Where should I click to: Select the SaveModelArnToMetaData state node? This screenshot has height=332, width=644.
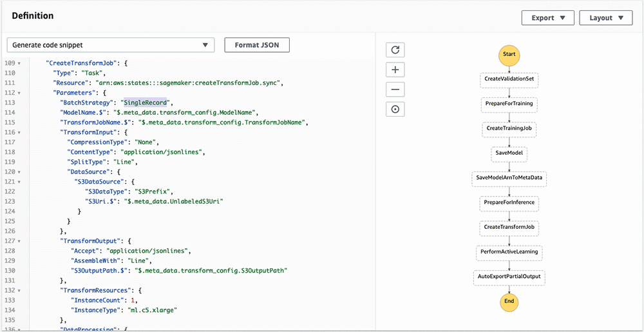[509, 178]
